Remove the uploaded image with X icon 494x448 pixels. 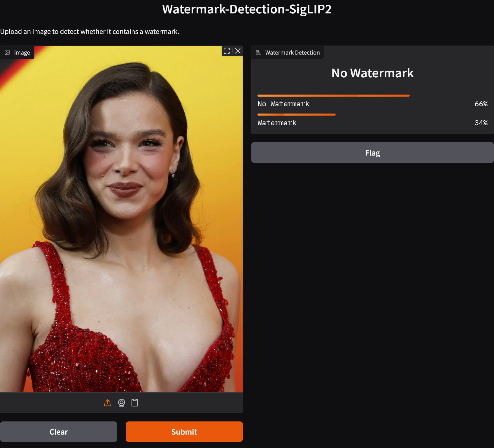[x=238, y=51]
